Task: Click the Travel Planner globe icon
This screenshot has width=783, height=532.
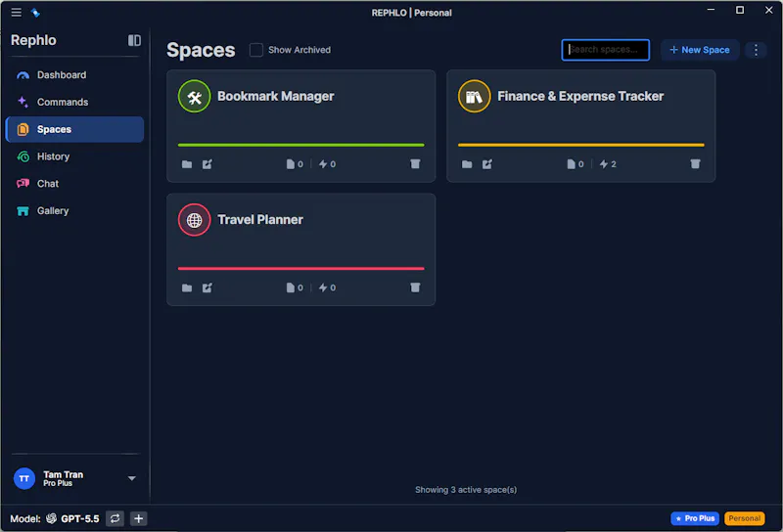Action: pos(194,220)
